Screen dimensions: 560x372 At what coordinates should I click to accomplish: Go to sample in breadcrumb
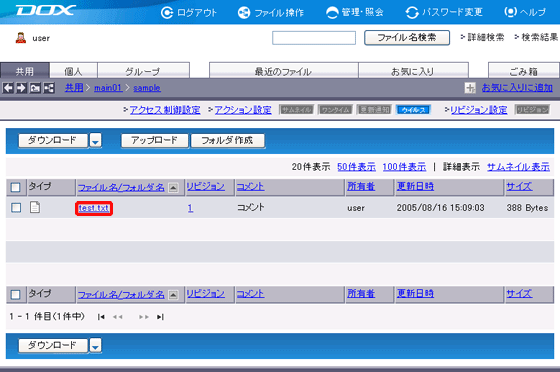[x=147, y=88]
